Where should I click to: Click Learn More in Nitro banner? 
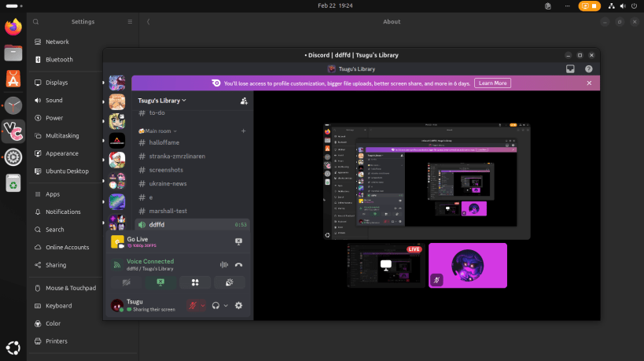[x=492, y=83]
